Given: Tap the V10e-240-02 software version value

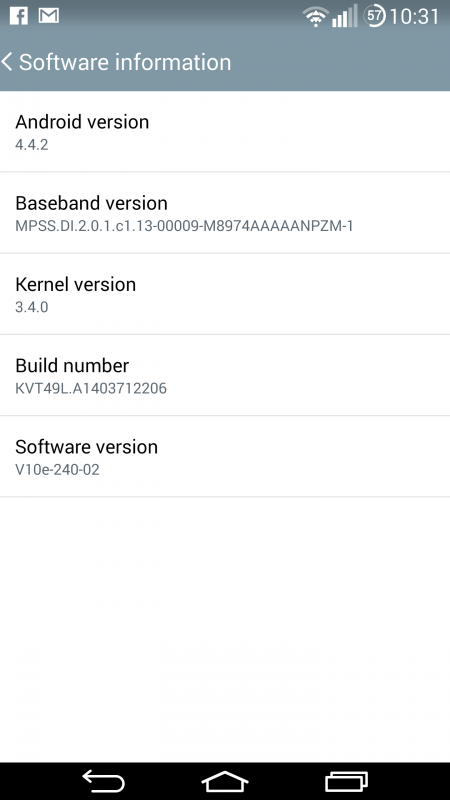Looking at the screenshot, I should click(57, 469).
